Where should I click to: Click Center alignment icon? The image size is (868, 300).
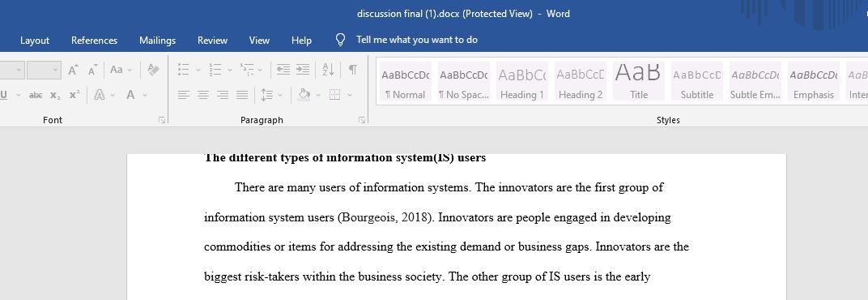click(203, 95)
